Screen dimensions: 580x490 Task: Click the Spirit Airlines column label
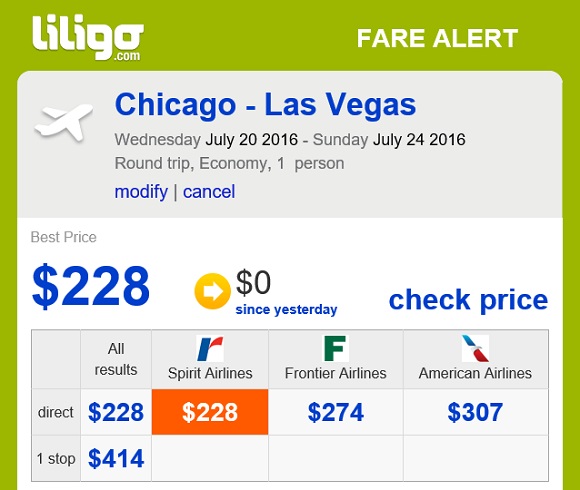click(x=210, y=373)
